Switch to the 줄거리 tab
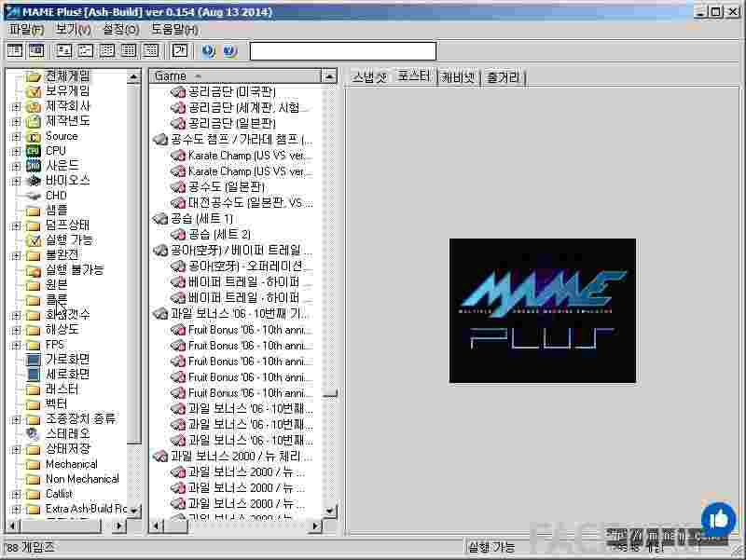 pyautogui.click(x=503, y=76)
